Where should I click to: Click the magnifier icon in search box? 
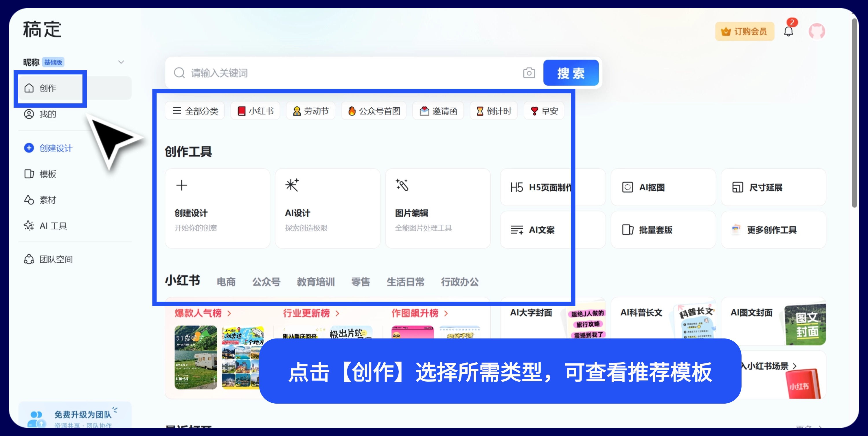[x=179, y=73]
